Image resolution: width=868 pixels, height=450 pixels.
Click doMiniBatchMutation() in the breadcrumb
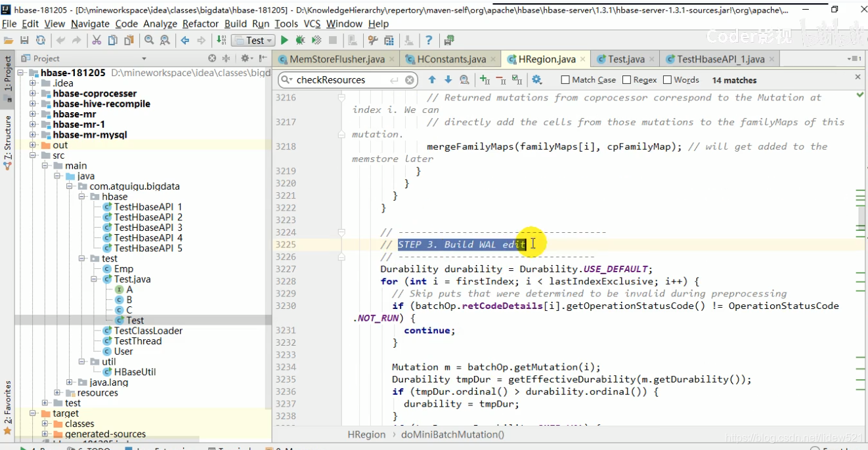[452, 434]
